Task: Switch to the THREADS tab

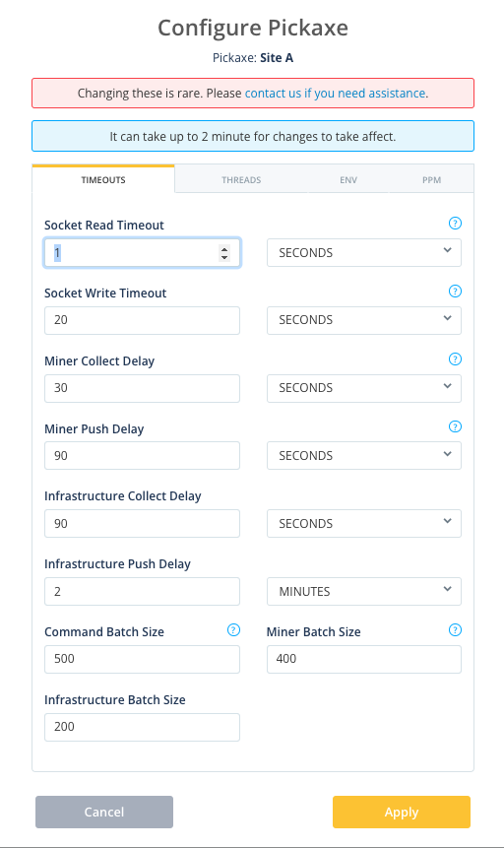Action: pos(241,179)
